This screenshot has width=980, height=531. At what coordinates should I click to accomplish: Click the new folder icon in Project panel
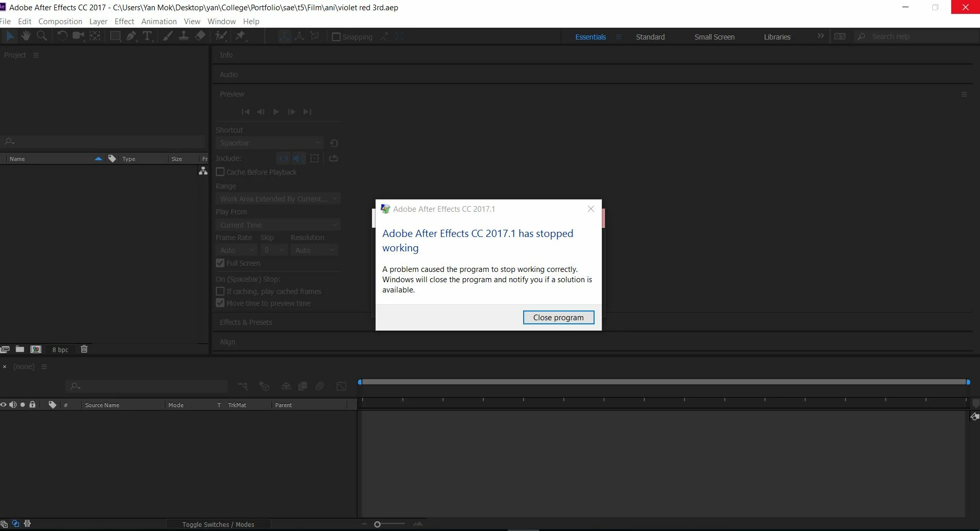tap(20, 349)
